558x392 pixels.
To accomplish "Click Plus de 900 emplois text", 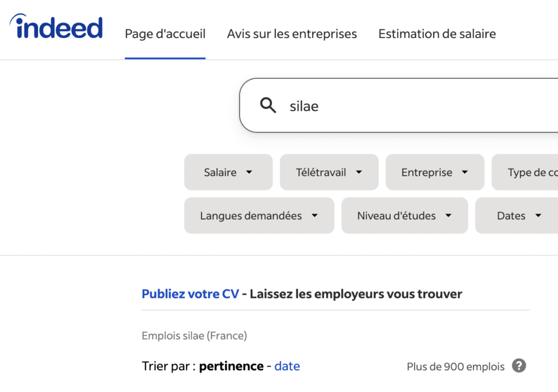I will pos(456,366).
